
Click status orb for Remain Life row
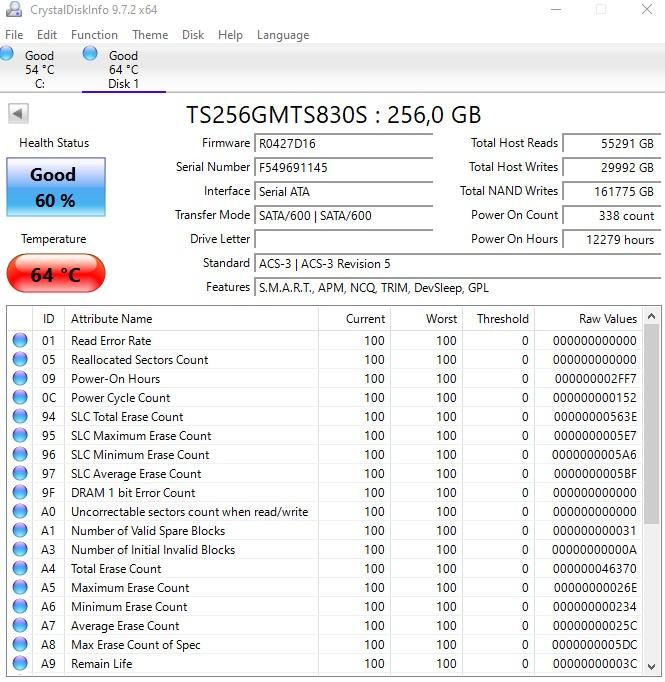coord(20,664)
